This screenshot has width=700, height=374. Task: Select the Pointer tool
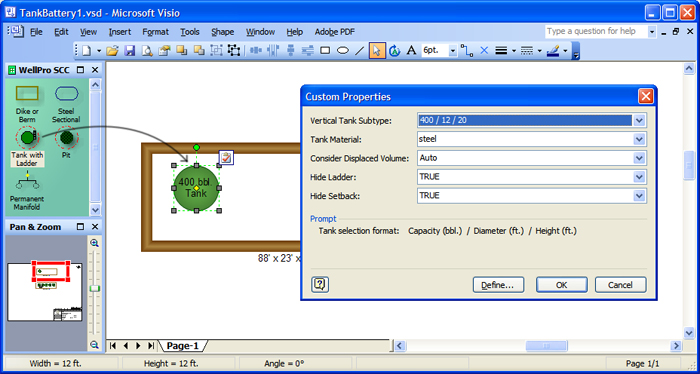coord(377,51)
